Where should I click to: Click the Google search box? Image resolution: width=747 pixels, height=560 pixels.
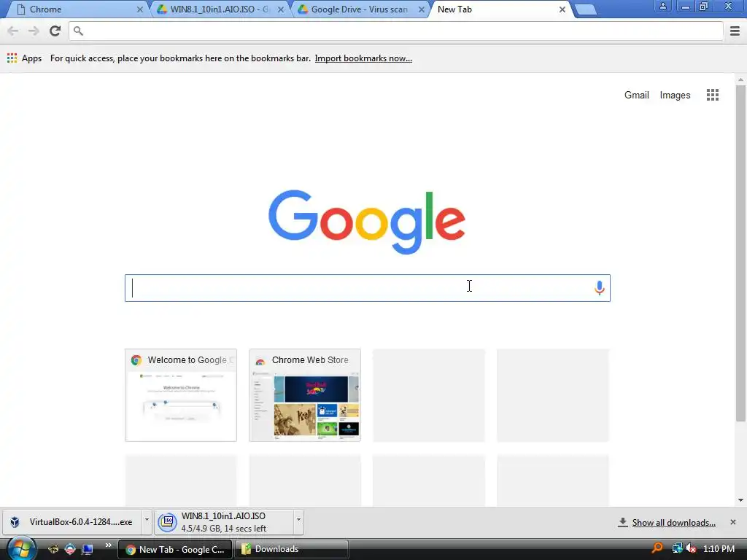click(368, 287)
